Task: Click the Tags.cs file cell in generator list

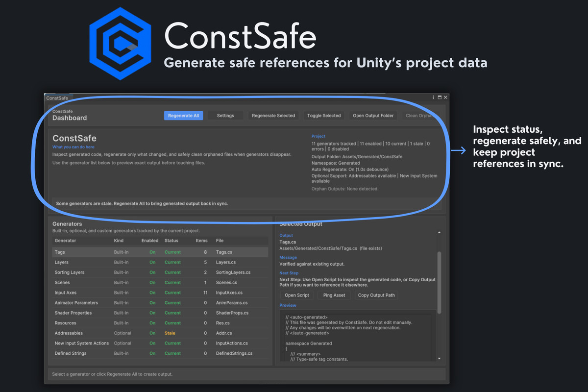Action: coord(224,252)
